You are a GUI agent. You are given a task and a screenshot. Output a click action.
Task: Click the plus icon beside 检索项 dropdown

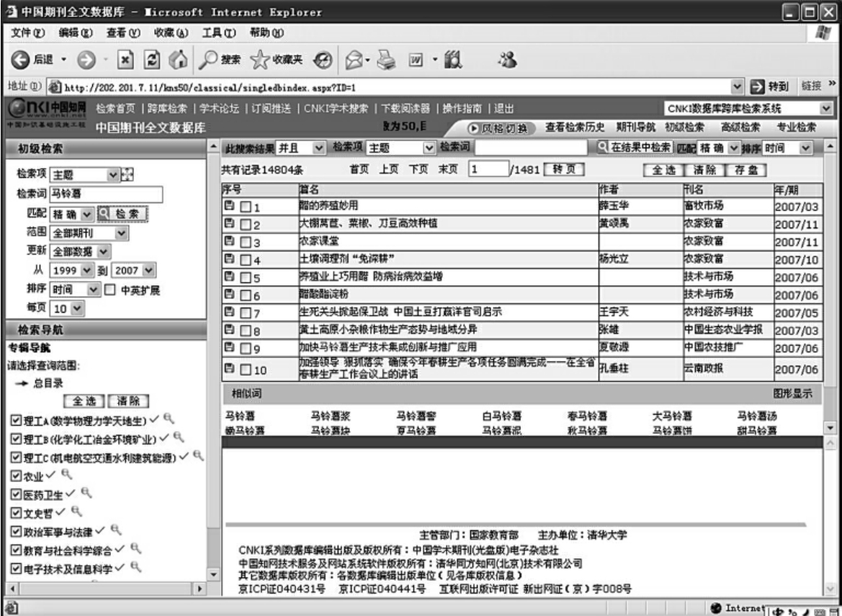[127, 174]
